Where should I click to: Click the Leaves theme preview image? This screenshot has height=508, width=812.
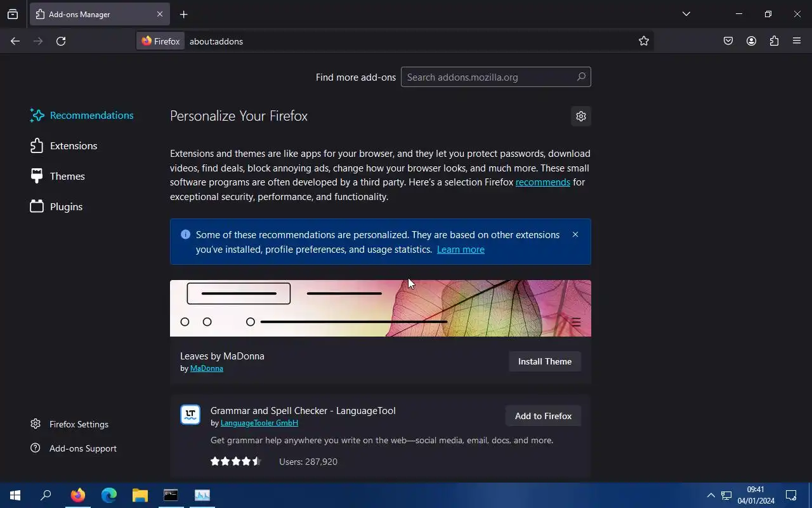pyautogui.click(x=381, y=308)
